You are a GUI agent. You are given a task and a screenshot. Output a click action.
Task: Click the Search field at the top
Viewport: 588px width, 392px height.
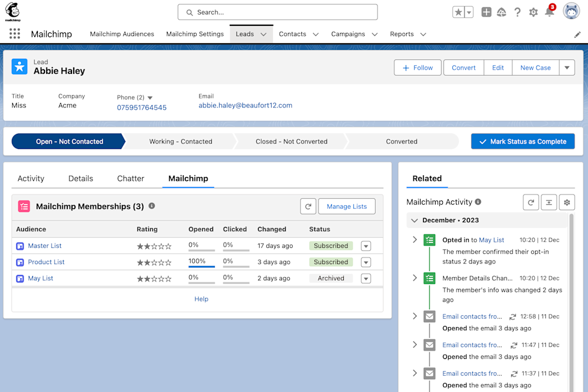[277, 11]
